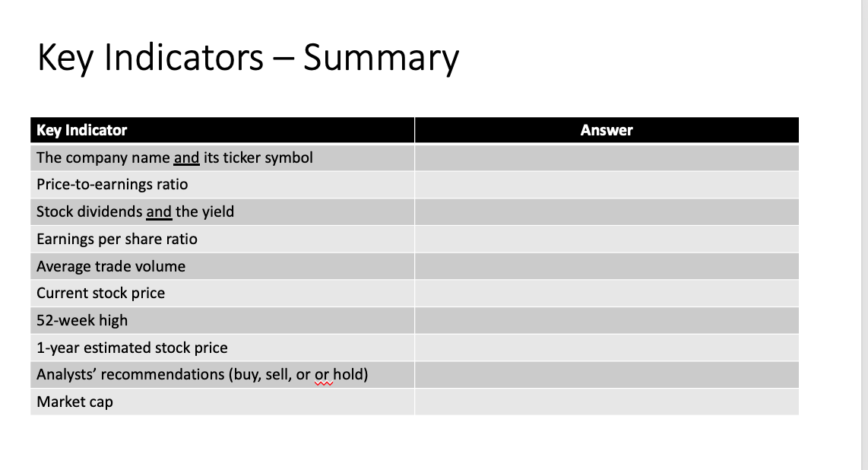
Task: Click the slide title Key Indicators – Summary
Action: click(248, 58)
